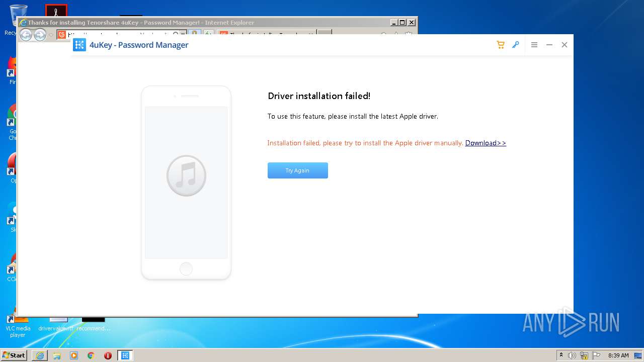The width and height of the screenshot is (644, 362).
Task: Click Internet Explorer back button
Action: click(x=26, y=35)
